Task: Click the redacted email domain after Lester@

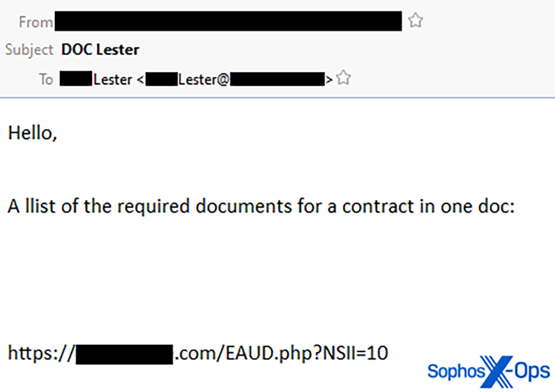Action: point(277,80)
